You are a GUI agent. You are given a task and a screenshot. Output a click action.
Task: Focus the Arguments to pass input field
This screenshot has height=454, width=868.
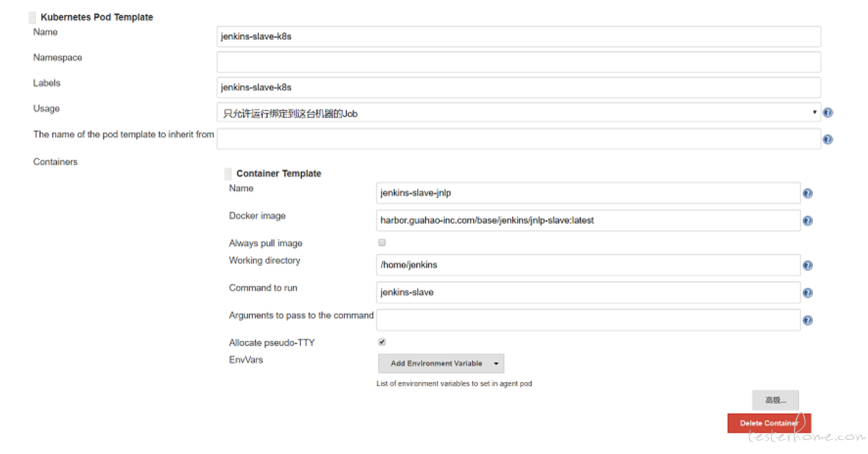[x=588, y=320]
